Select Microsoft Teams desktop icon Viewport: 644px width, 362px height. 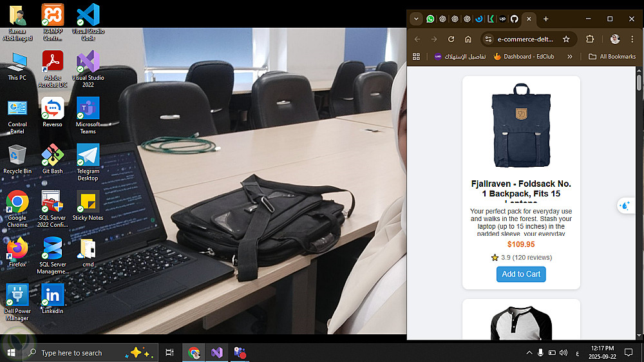(88, 115)
